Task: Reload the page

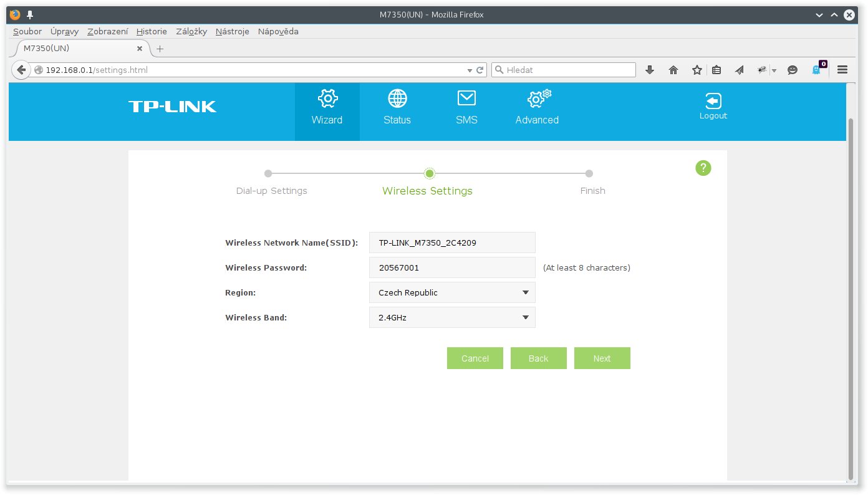Action: click(480, 70)
